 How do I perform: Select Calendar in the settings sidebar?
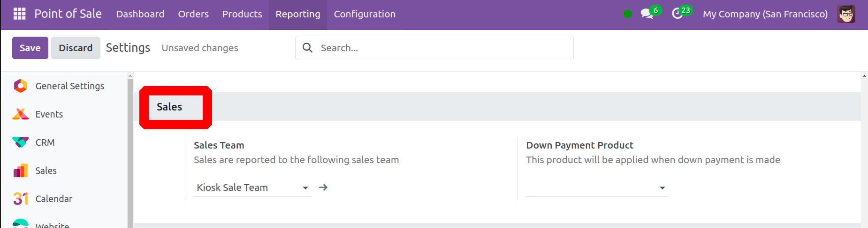[x=53, y=199]
